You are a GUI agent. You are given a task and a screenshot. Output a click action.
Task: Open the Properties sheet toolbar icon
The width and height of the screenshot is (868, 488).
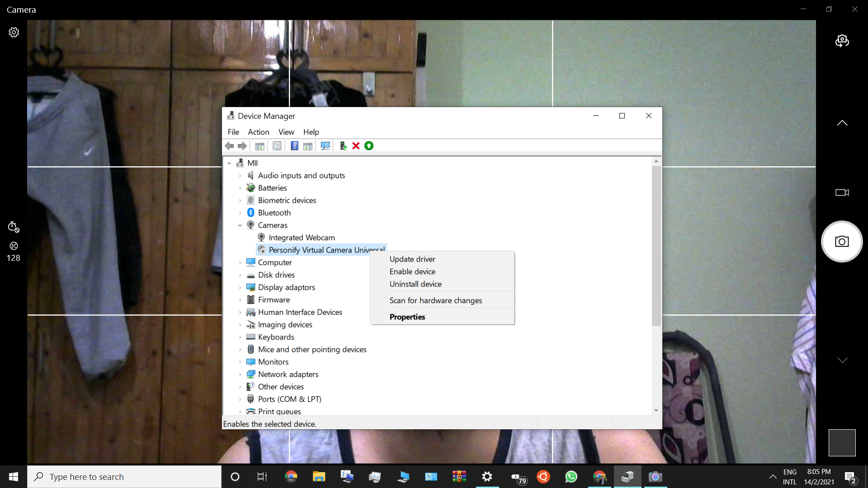[x=277, y=146]
